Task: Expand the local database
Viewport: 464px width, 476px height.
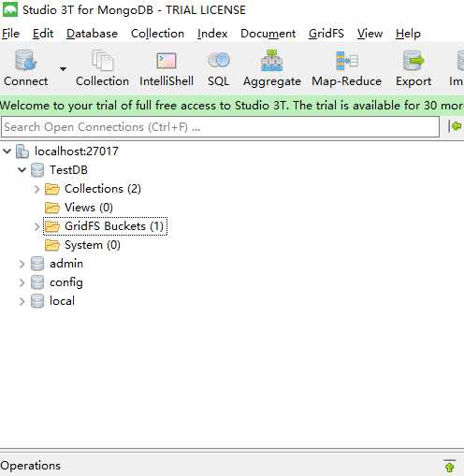Action: point(22,301)
